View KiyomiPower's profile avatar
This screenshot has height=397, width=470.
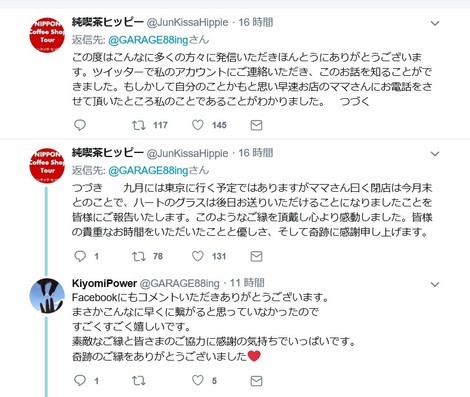click(x=47, y=296)
